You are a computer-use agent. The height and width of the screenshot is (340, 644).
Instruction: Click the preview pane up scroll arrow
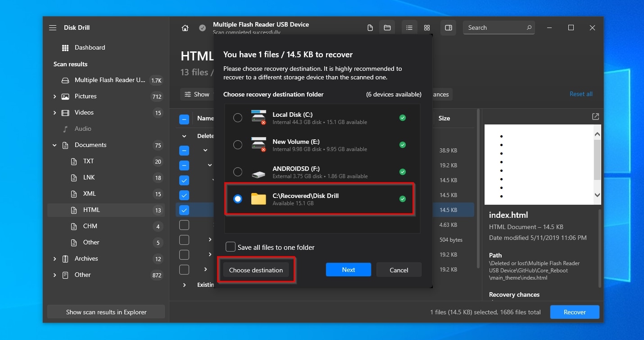pos(597,134)
